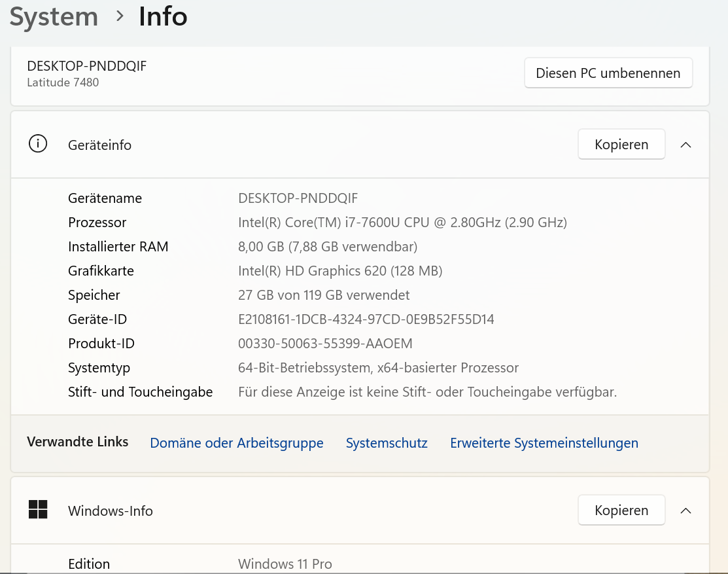Open Systemschutz link
The height and width of the screenshot is (574, 728).
click(387, 443)
